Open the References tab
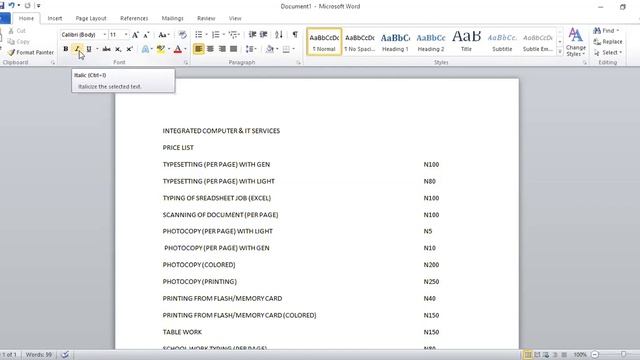 (x=134, y=18)
